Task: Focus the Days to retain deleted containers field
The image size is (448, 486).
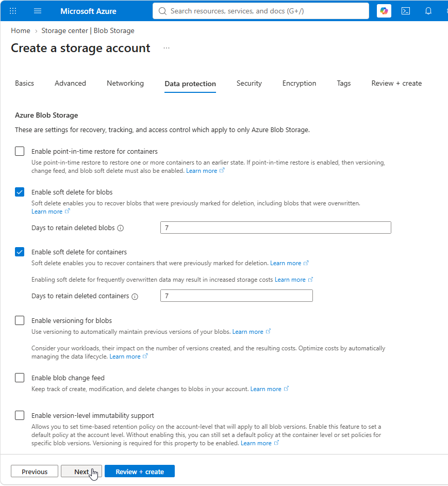Action: pos(237,296)
